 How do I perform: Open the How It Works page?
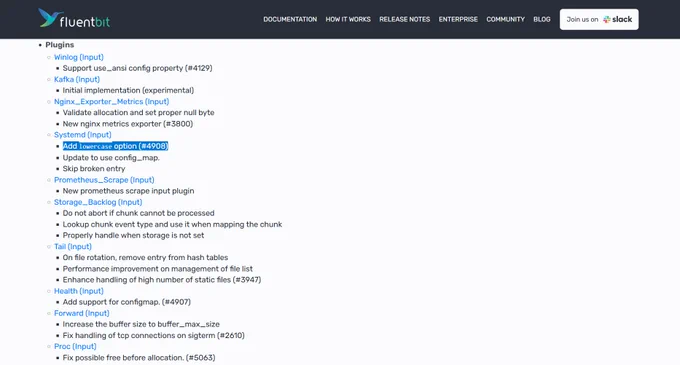(x=348, y=20)
